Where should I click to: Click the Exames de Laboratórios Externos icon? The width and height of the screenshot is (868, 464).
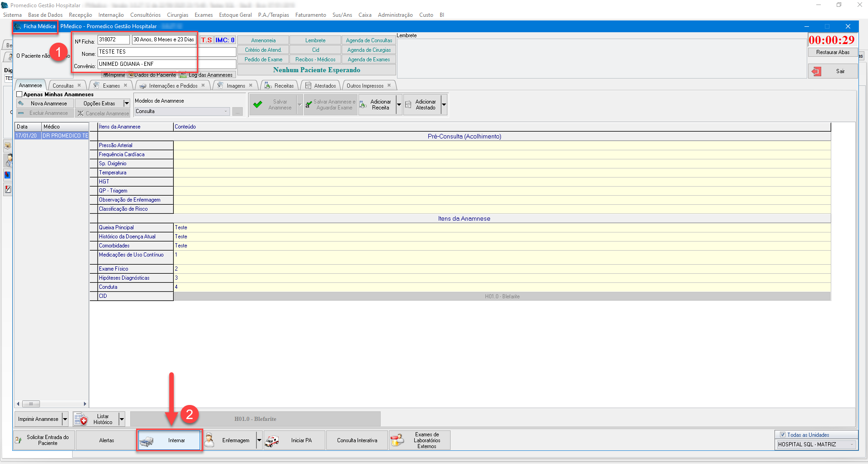397,440
